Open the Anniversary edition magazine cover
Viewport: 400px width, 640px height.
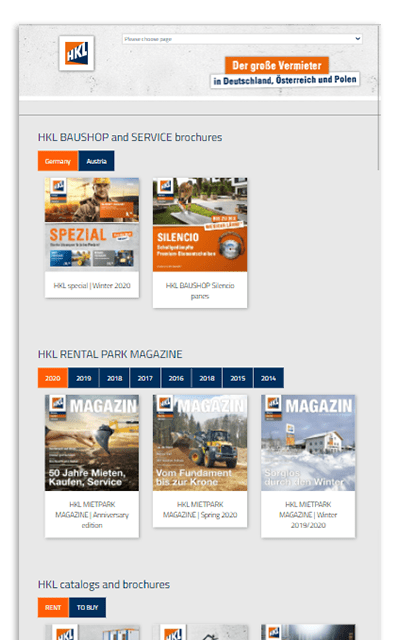click(x=92, y=442)
